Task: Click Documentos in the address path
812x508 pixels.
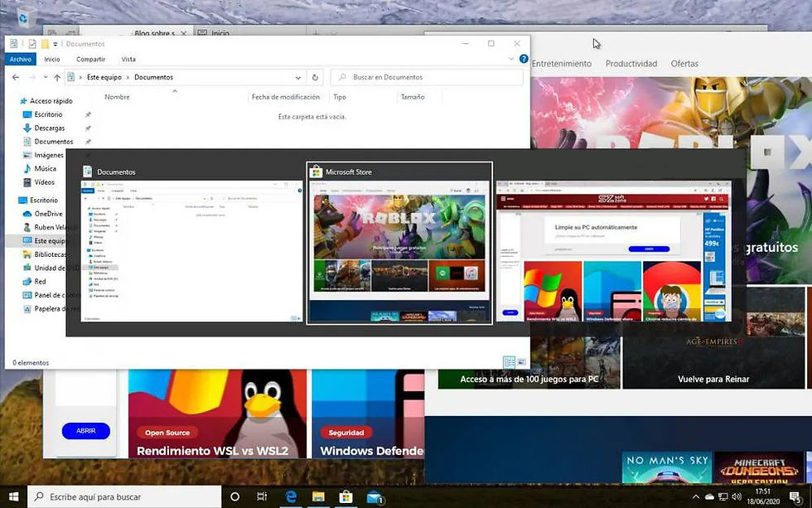Action: [154, 77]
